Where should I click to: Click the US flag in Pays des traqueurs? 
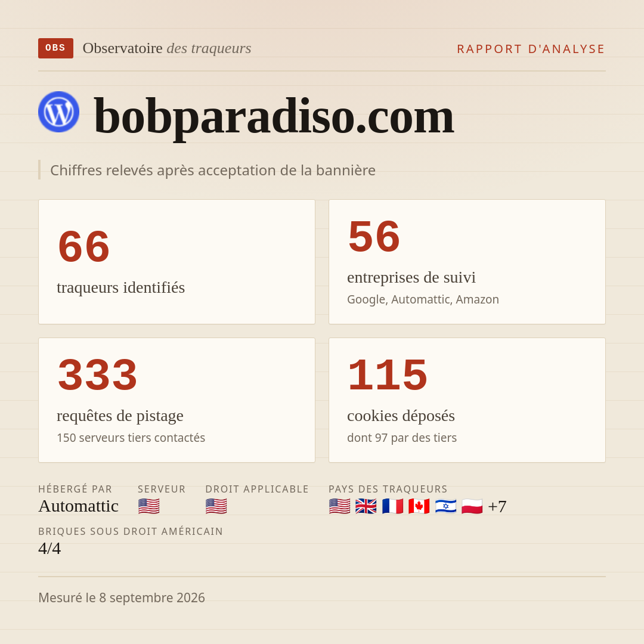[340, 506]
